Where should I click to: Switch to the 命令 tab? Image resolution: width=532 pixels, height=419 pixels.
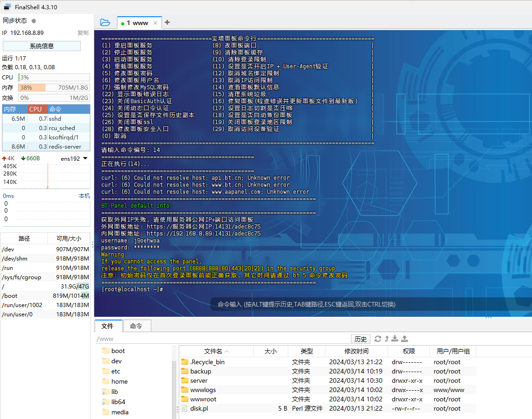(x=136, y=326)
